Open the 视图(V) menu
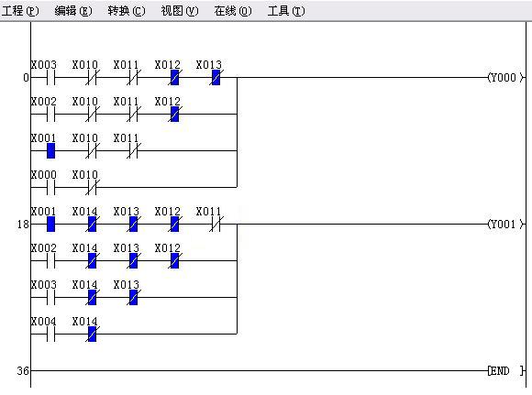Viewport: 532px width, 395px height. point(180,11)
